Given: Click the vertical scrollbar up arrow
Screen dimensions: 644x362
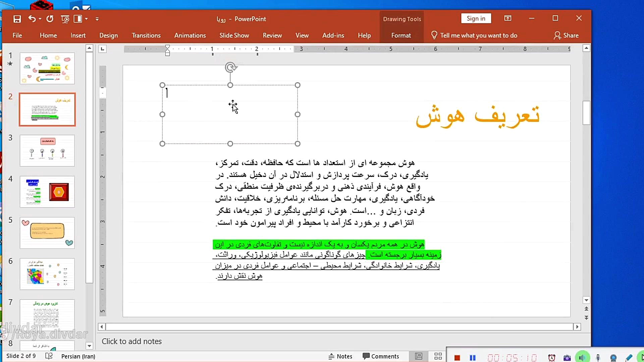Looking at the screenshot, I should click(x=586, y=48).
